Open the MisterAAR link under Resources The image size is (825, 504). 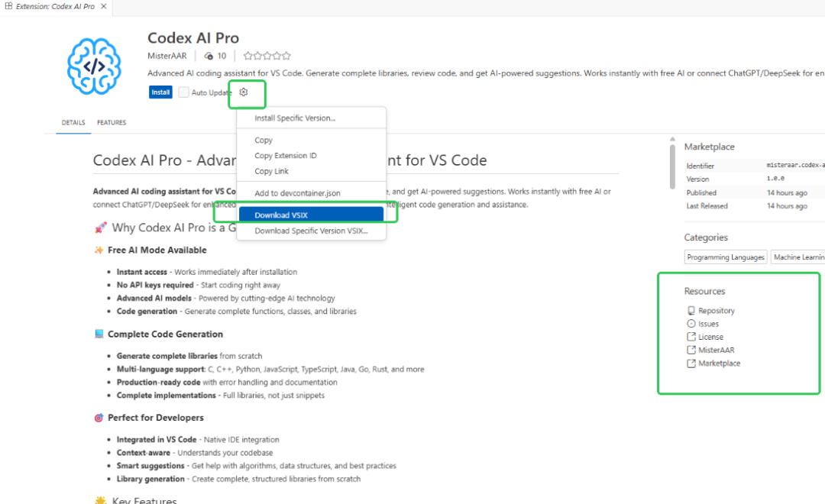[x=716, y=350]
